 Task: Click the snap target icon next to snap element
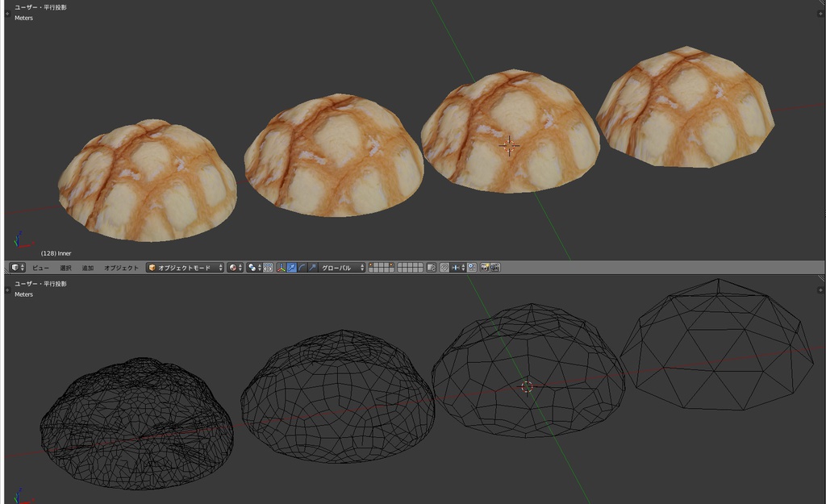[471, 268]
